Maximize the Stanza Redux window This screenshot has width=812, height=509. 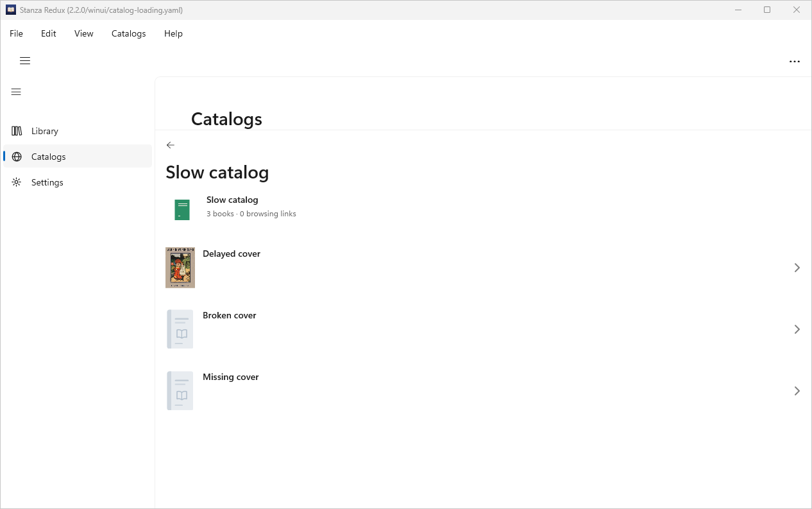click(767, 10)
